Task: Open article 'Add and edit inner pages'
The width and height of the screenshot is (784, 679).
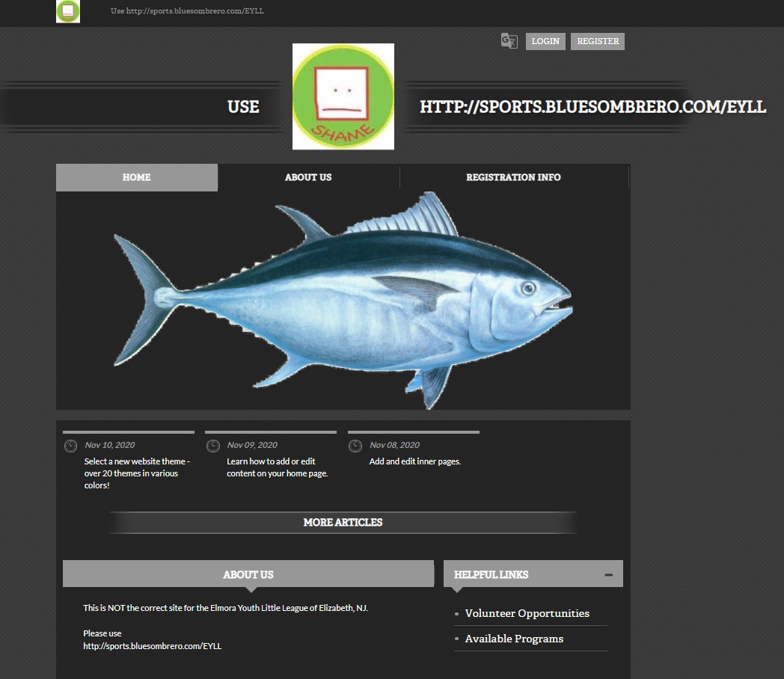Action: click(415, 461)
